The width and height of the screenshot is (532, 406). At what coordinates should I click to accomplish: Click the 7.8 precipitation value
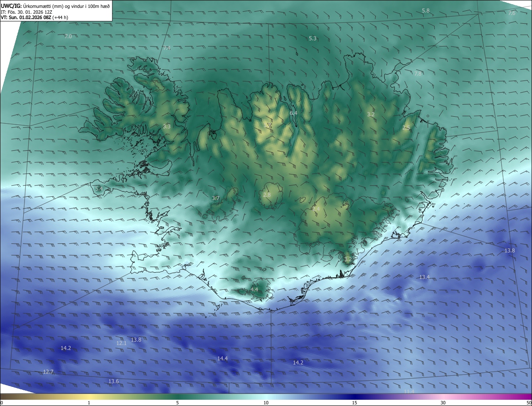(418, 73)
